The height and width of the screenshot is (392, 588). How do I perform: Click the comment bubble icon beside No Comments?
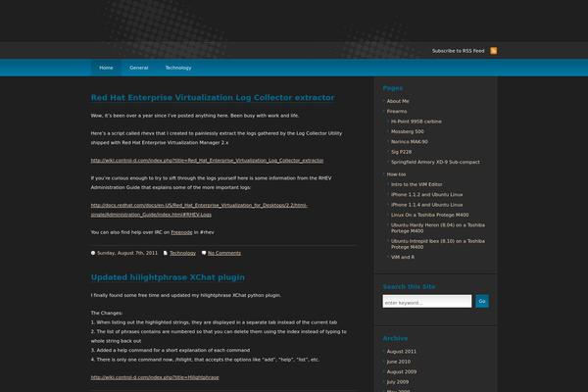tap(204, 253)
